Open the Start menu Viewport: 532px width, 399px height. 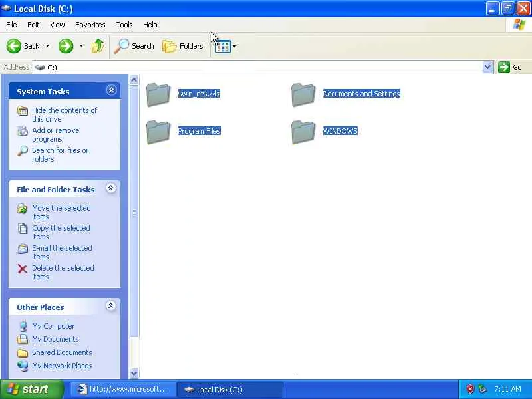31,389
